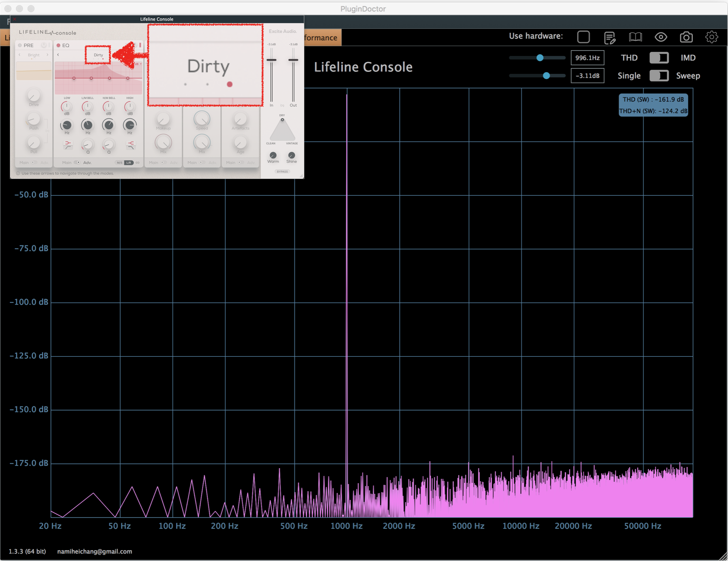Viewport: 728px width, 561px height.
Task: Click the Push knob in PRE
Action: [34, 119]
